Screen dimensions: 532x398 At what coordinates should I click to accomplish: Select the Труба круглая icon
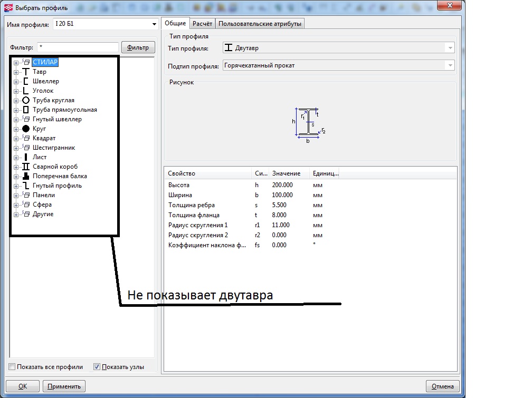pos(25,100)
